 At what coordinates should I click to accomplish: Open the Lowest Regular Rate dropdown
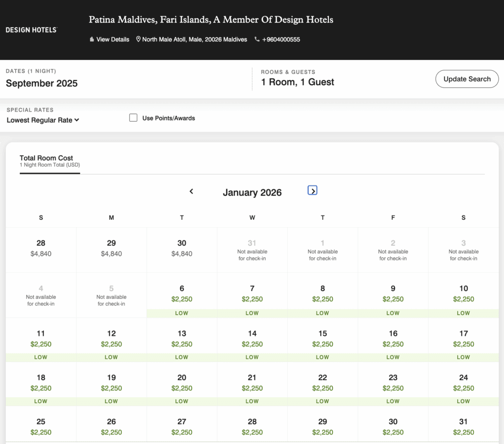point(43,120)
